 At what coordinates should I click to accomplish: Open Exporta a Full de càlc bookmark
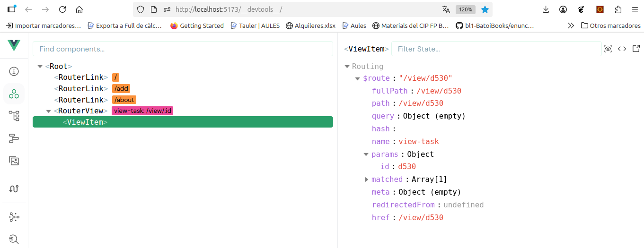click(125, 26)
